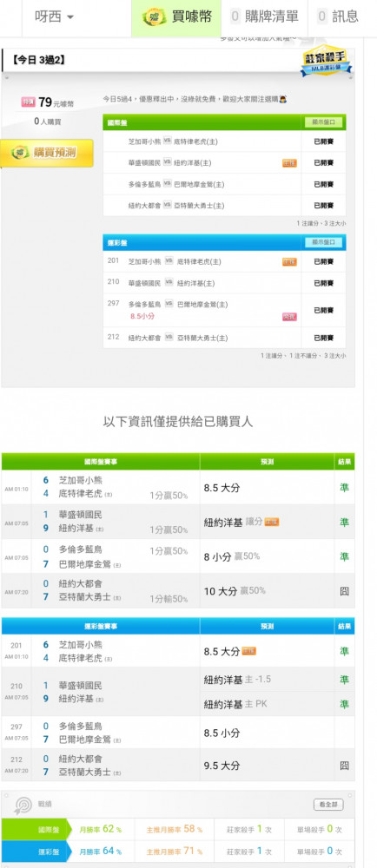
Task: Select game 210 in 運彩盤 list
Action: tap(224, 283)
